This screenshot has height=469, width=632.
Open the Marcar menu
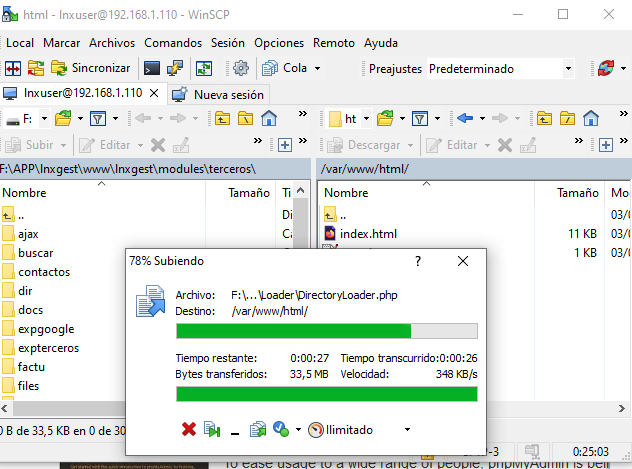coord(61,43)
